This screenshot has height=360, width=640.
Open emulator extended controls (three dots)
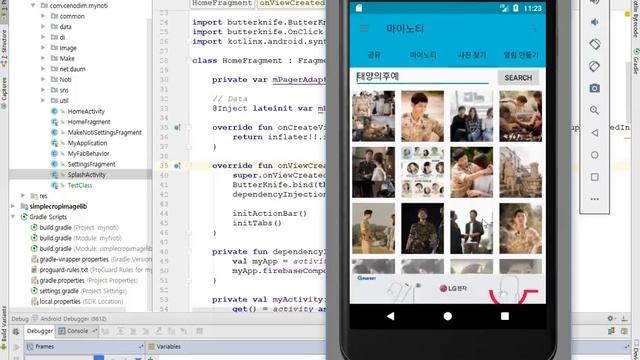(595, 199)
